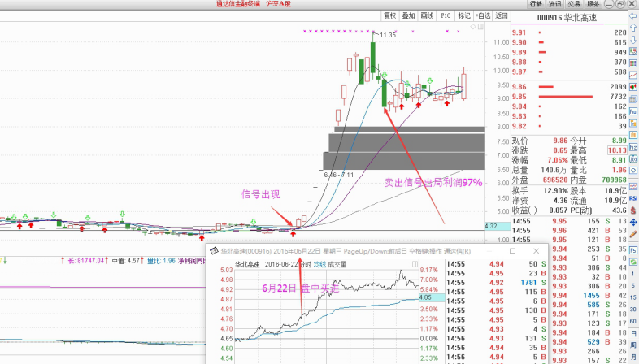The height and width of the screenshot is (364, 639).
Task: Click the 8.17% percentage on popup axis
Action: pos(428,270)
